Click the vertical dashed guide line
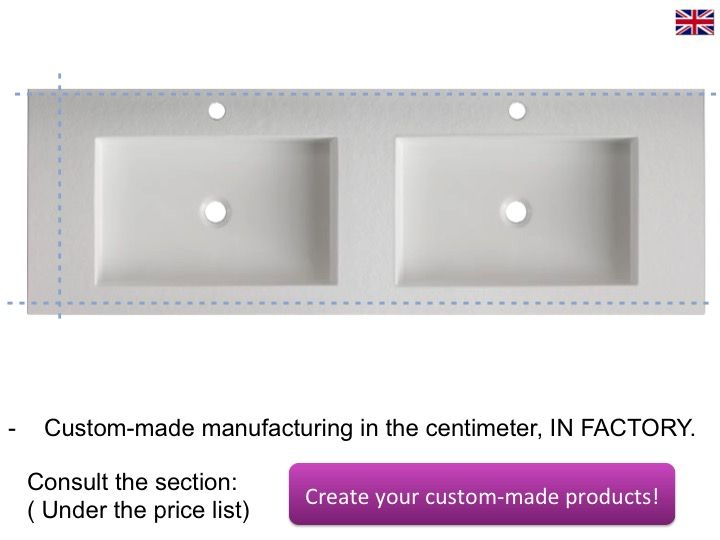This screenshot has width=720, height=540. 59,200
